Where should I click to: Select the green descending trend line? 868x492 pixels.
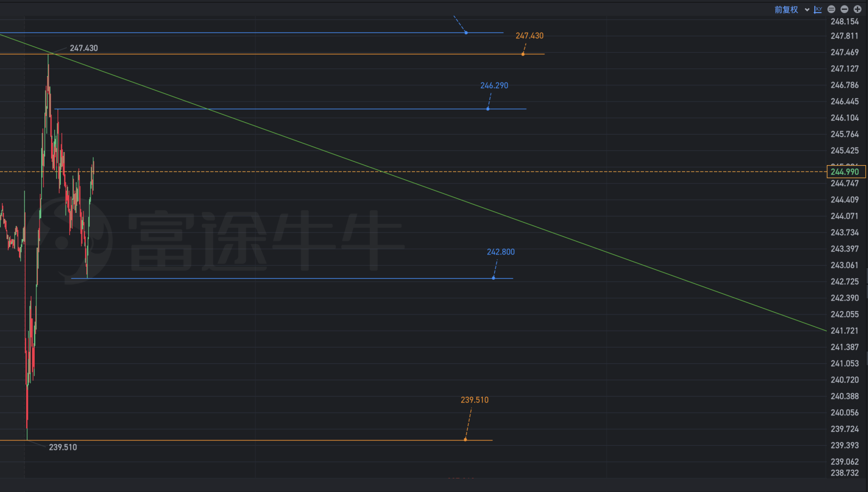[x=412, y=182]
